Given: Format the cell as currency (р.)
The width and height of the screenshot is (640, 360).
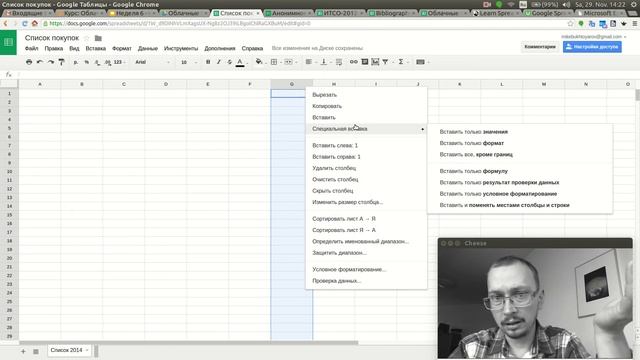Looking at the screenshot, I should (x=76, y=62).
